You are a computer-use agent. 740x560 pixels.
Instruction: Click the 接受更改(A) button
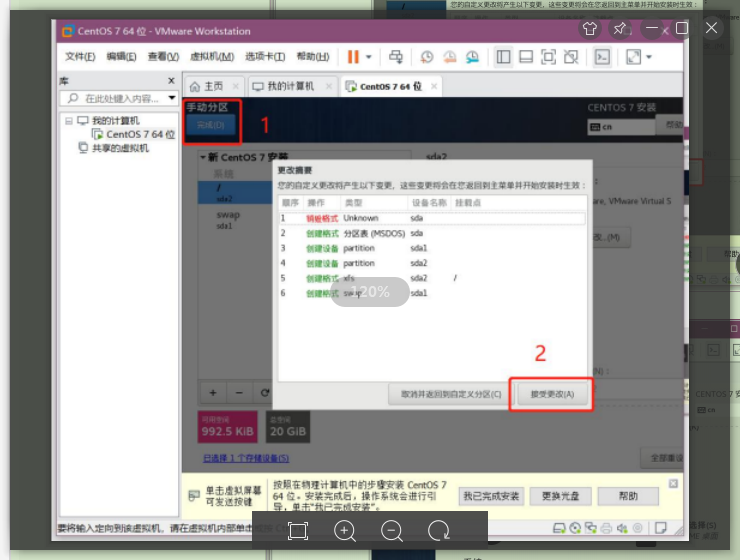(552, 394)
